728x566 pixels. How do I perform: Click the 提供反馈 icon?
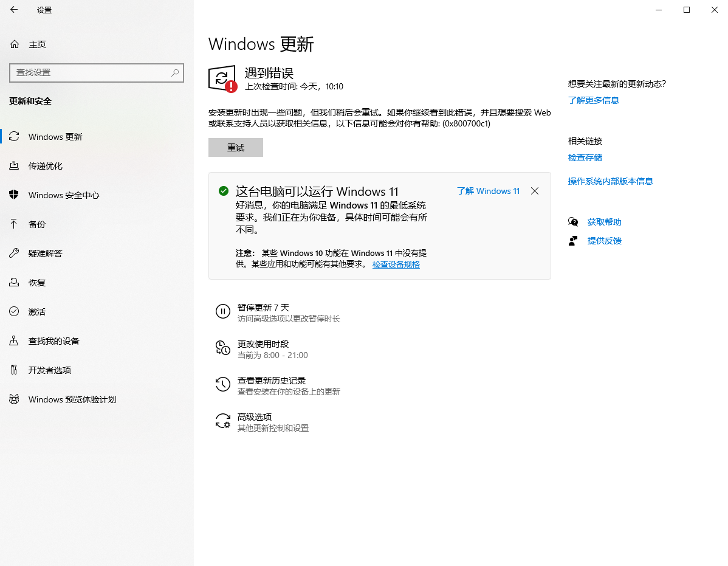point(572,240)
